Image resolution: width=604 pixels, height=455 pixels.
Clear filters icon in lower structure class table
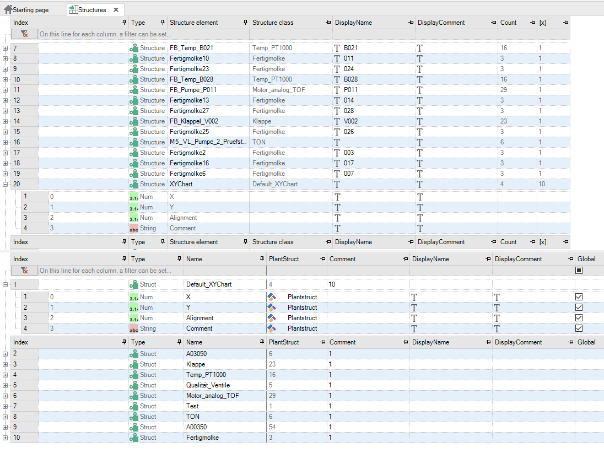point(24,270)
